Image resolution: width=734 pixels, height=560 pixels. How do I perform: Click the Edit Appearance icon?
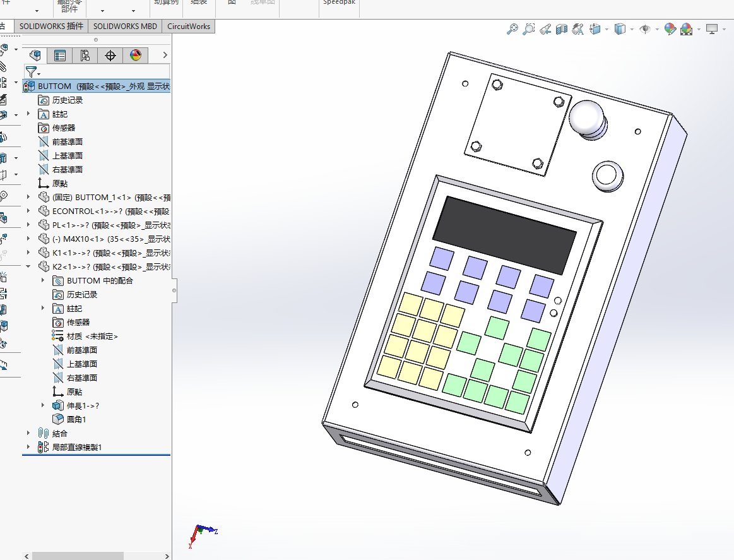point(670,29)
